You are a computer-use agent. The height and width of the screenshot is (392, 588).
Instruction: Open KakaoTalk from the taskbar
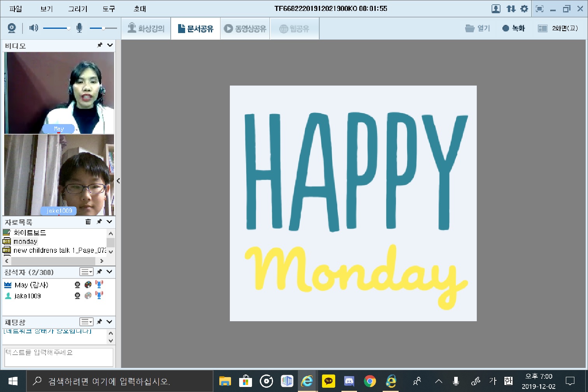click(x=329, y=381)
